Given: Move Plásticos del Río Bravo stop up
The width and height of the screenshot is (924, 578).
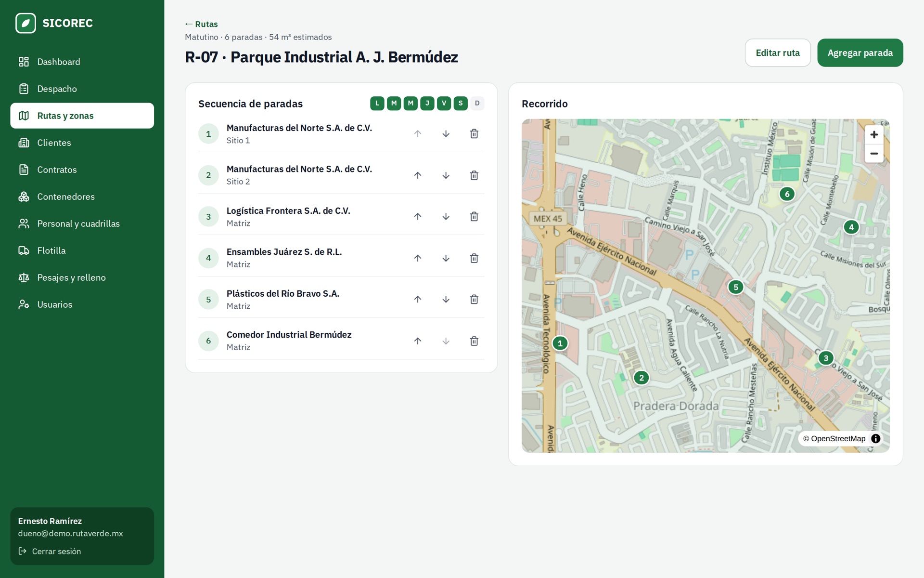Looking at the screenshot, I should 418,300.
